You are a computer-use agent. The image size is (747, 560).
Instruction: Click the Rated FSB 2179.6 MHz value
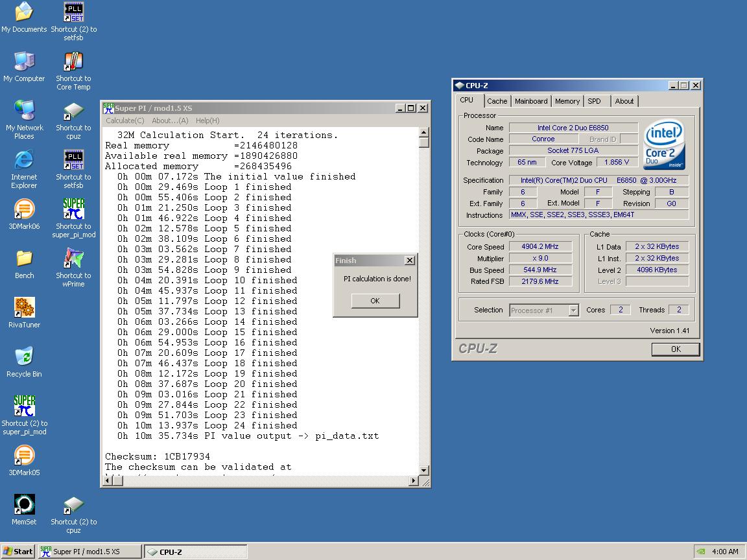click(x=540, y=281)
